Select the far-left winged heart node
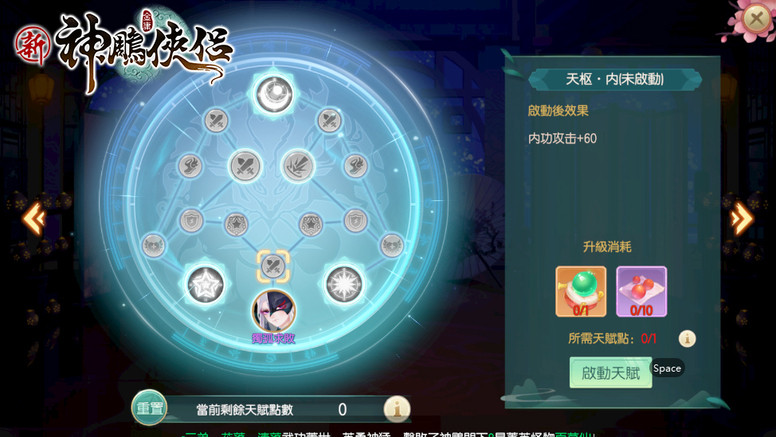Image resolution: width=776 pixels, height=437 pixels. point(153,245)
